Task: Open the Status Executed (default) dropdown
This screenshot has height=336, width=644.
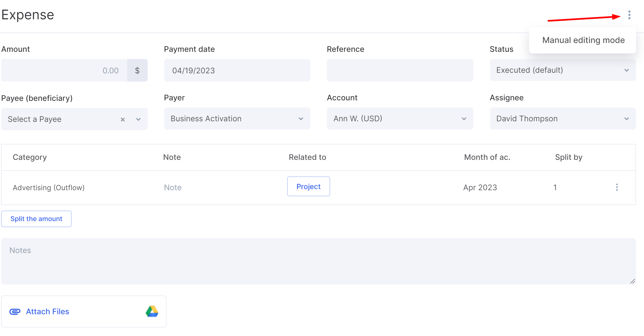Action: tap(562, 70)
